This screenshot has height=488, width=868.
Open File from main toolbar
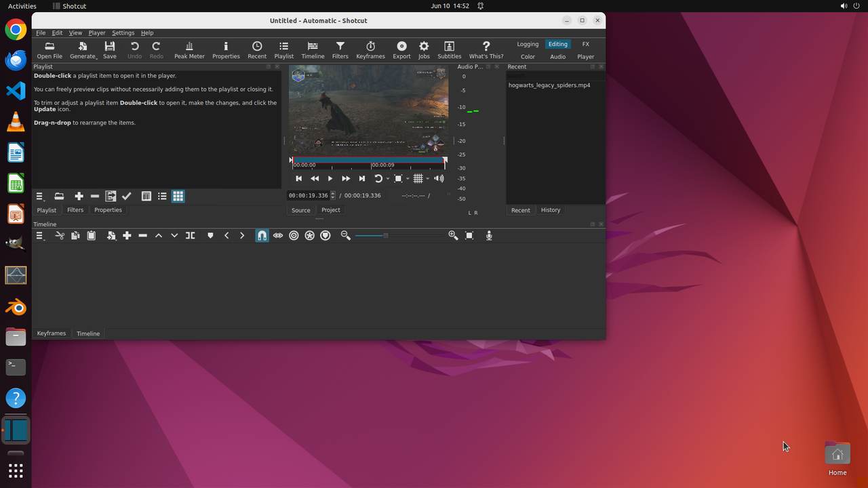click(x=50, y=50)
